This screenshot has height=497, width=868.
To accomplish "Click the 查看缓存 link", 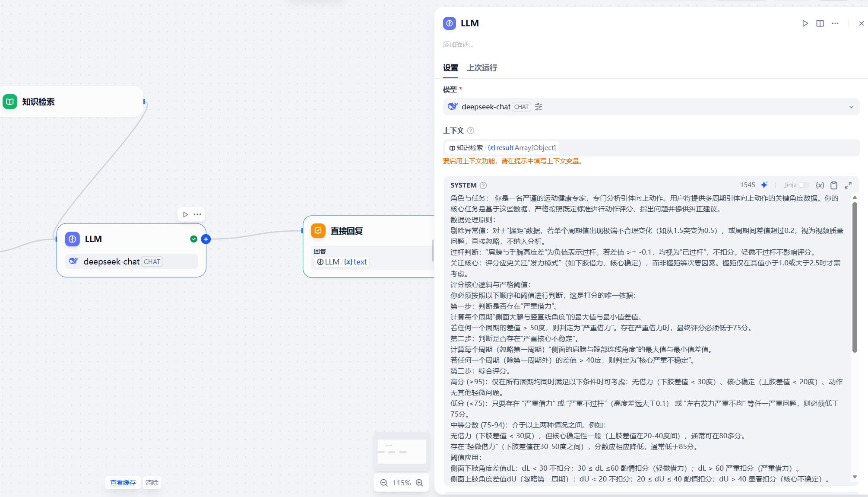I will pyautogui.click(x=123, y=483).
